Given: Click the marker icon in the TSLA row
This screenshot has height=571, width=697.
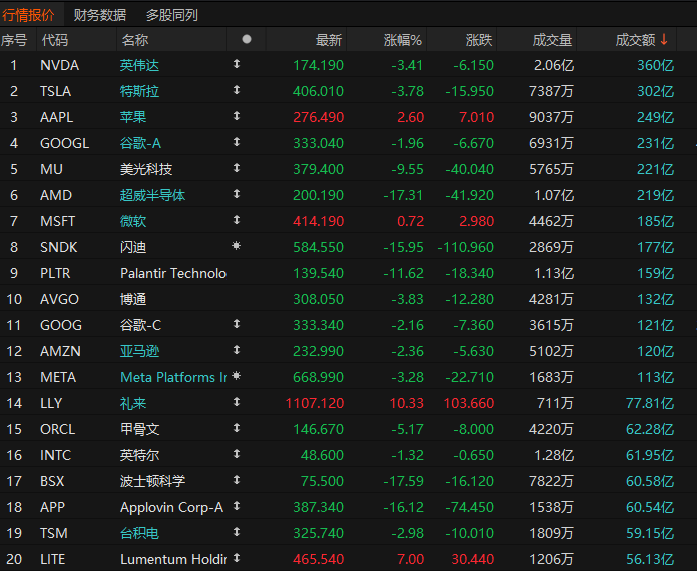Looking at the screenshot, I should 237,90.
